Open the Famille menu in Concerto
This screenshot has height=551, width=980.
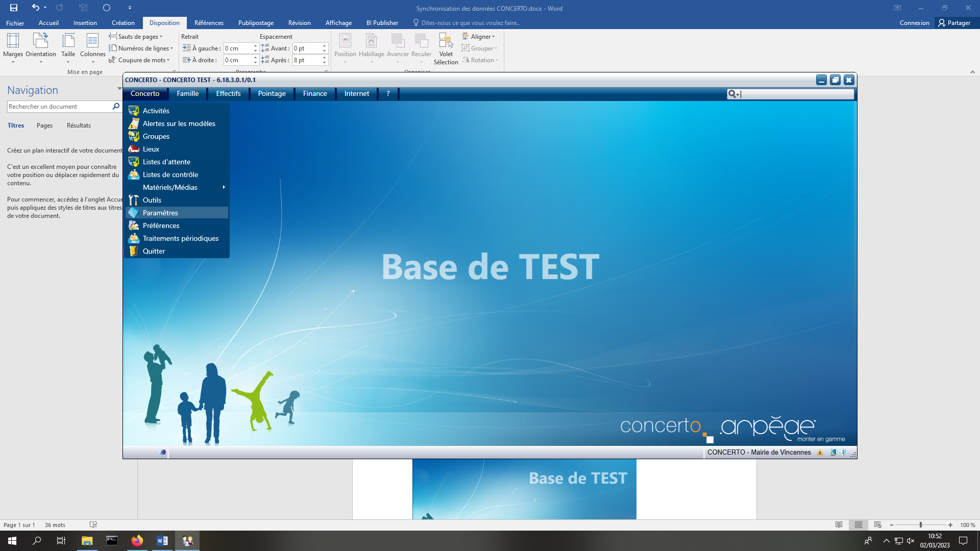(x=188, y=93)
